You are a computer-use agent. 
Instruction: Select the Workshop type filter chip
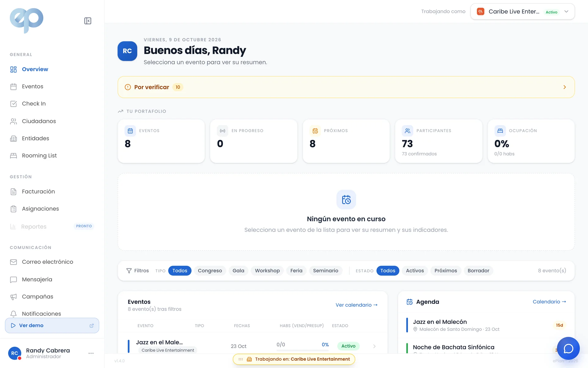[267, 270]
